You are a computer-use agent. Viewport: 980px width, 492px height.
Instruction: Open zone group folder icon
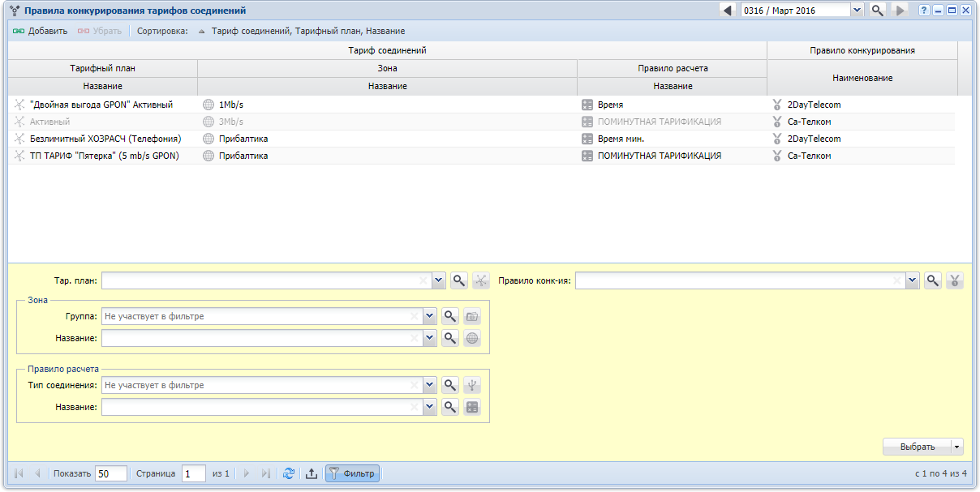472,316
